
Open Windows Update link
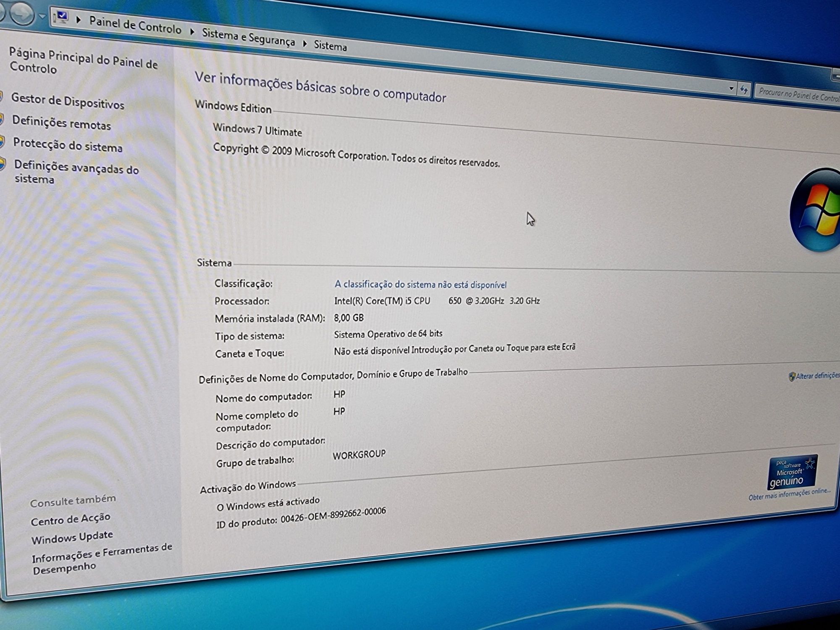(x=72, y=537)
